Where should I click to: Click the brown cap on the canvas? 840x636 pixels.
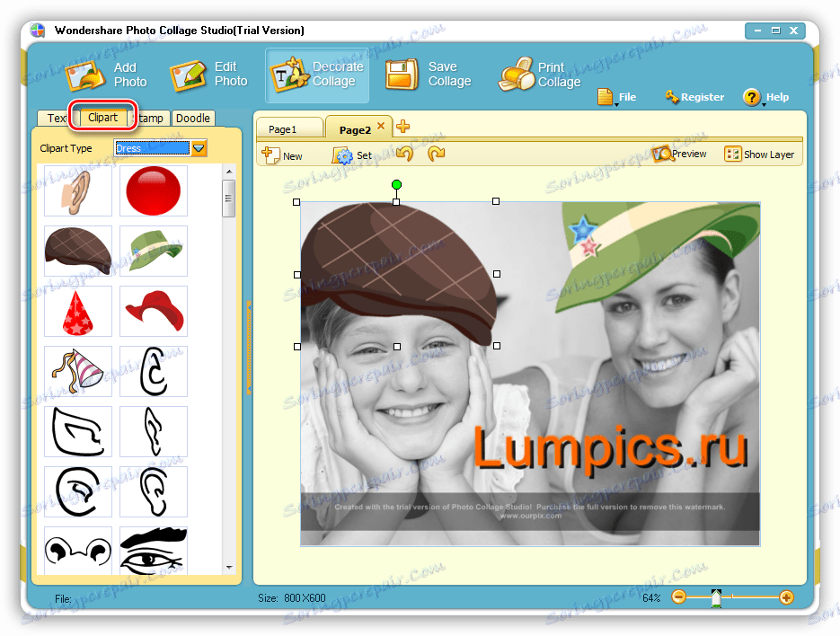click(x=396, y=268)
